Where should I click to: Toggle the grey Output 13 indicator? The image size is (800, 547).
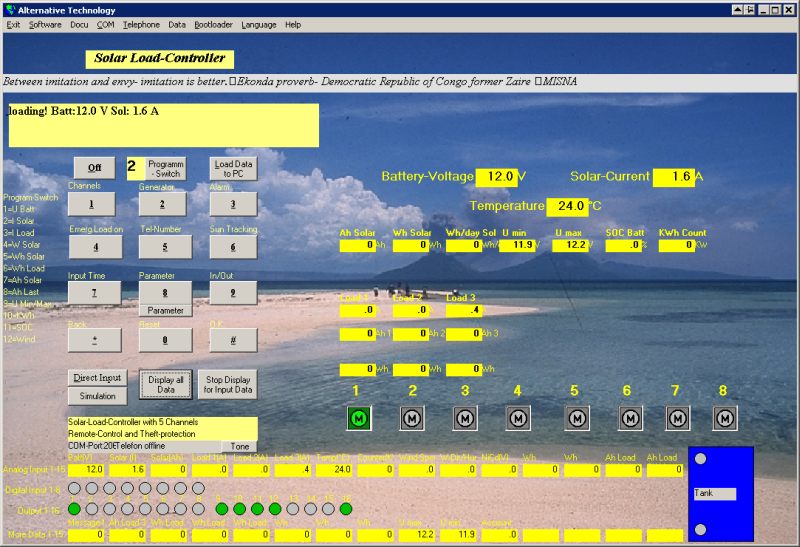point(292,509)
